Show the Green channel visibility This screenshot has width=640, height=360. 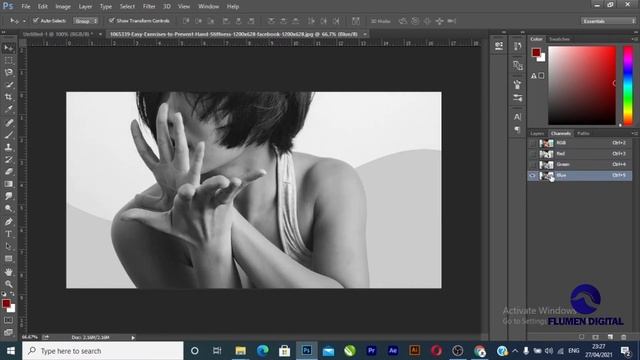(532, 164)
